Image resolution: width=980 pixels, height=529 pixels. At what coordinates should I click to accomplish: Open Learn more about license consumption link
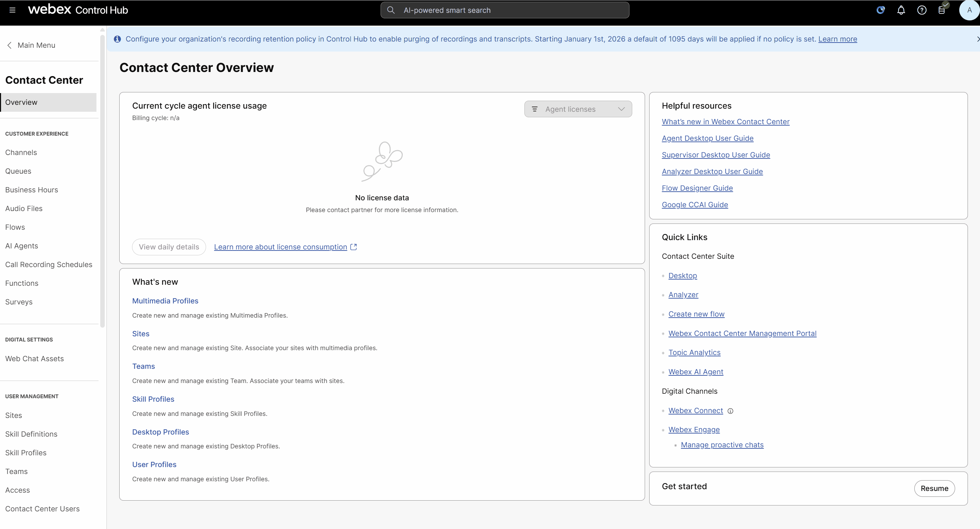pyautogui.click(x=280, y=247)
